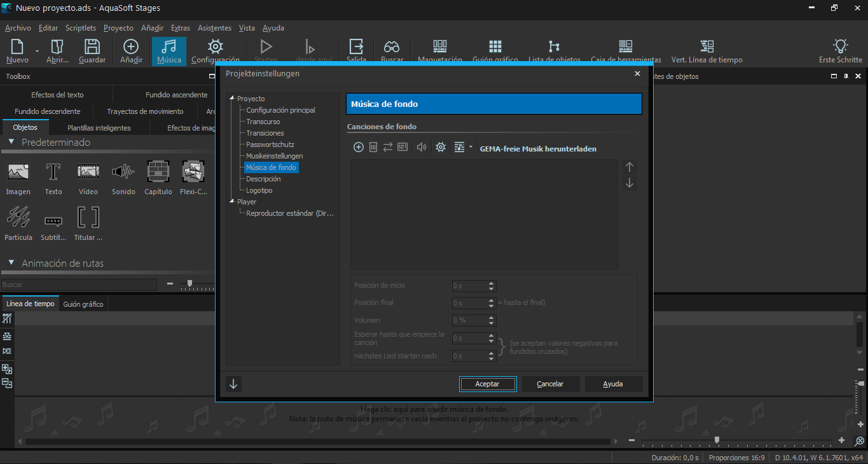Click the Nuevo project toolbar icon
The width and height of the screenshot is (868, 464).
(x=17, y=51)
